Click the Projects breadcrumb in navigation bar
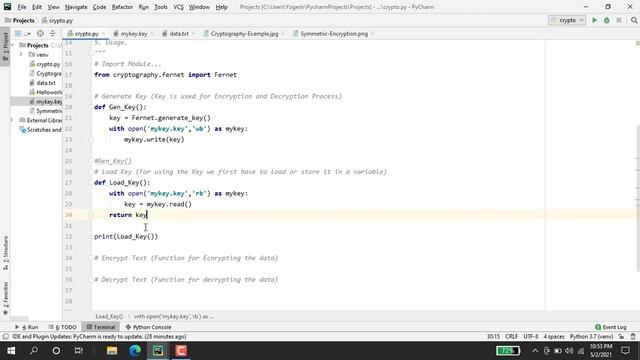This screenshot has height=360, width=640. click(20, 20)
